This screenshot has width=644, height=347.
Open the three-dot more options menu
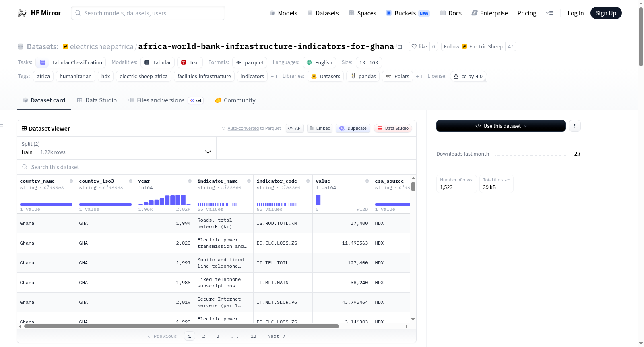(x=575, y=126)
